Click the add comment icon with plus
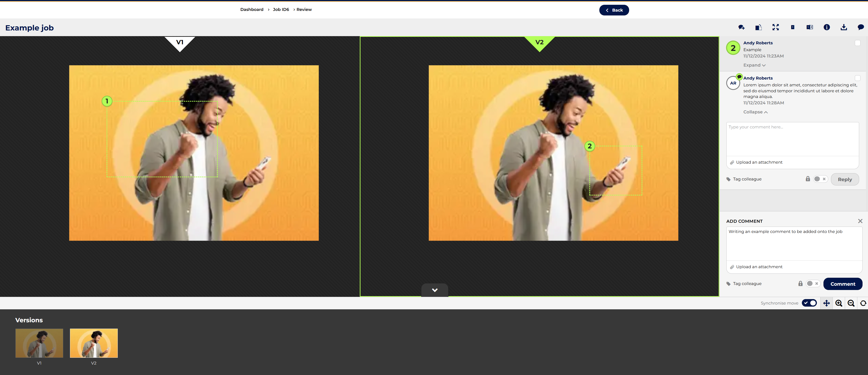The height and width of the screenshot is (375, 868). 741,27
